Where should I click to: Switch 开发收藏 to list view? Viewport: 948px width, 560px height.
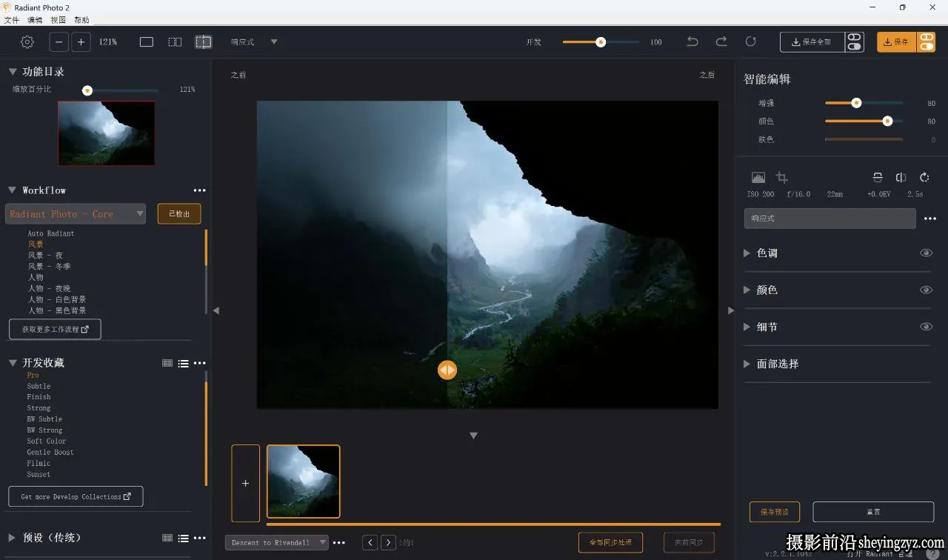[x=183, y=363]
